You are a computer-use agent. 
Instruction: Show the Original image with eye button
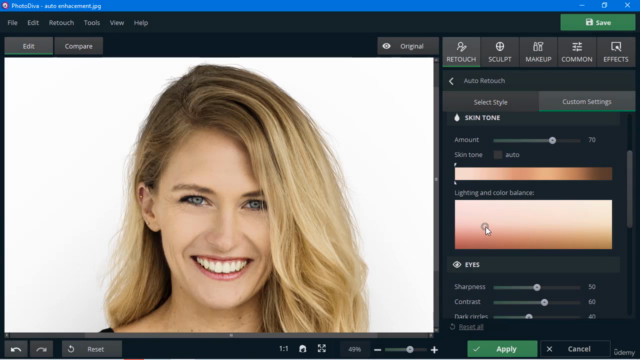click(x=408, y=46)
